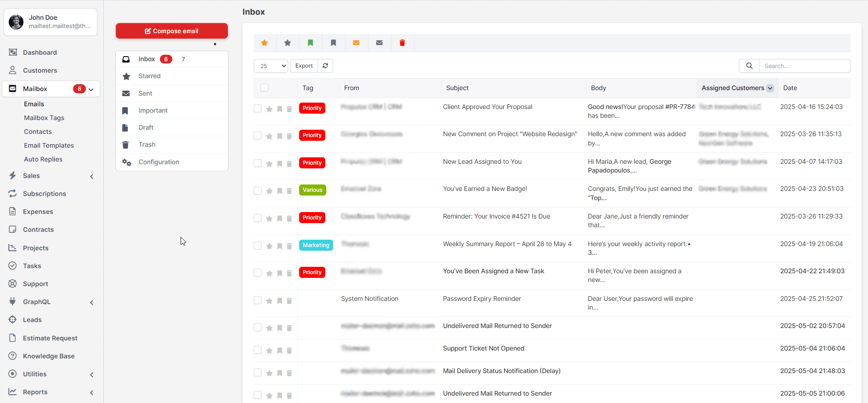Viewport: 868px width, 403px height.
Task: Open the Important folder
Action: 171,110
